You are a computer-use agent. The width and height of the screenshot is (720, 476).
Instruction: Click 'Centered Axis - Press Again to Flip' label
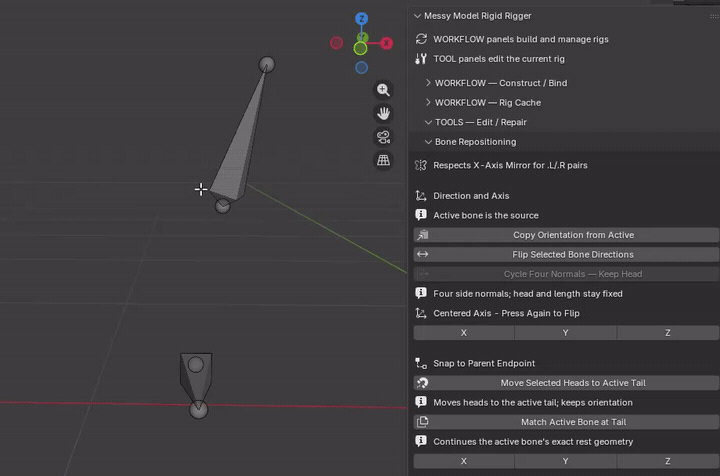tap(506, 313)
